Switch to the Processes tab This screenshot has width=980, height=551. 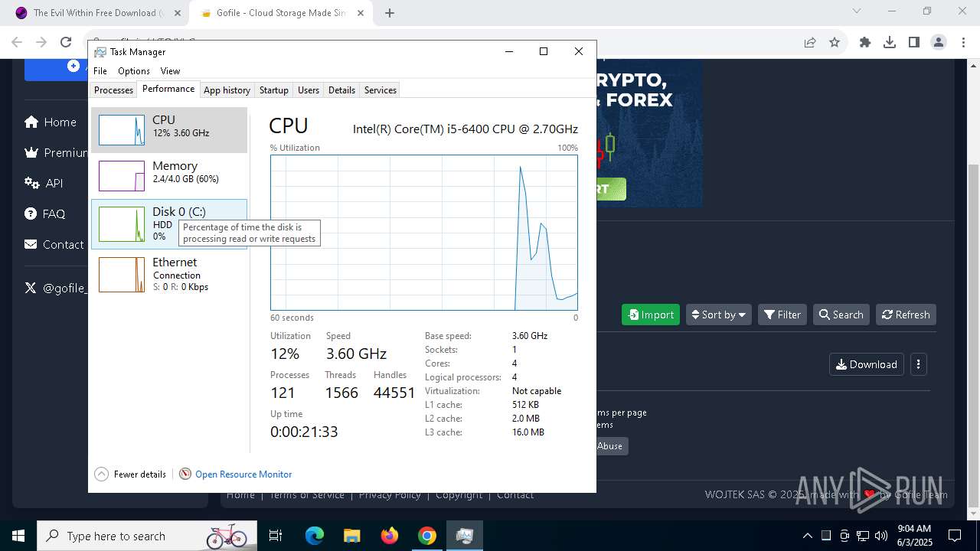[x=113, y=90]
